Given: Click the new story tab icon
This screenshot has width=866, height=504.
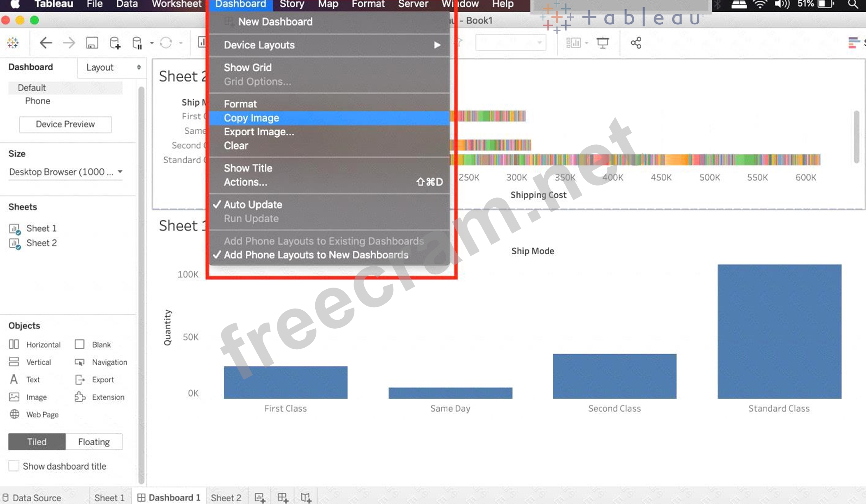Looking at the screenshot, I should tap(306, 497).
